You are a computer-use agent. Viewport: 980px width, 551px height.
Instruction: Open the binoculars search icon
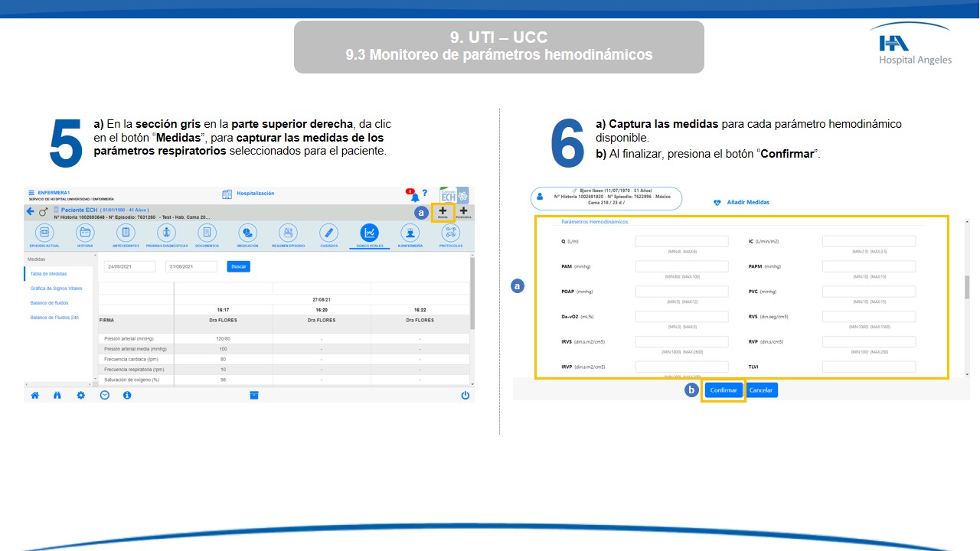57,396
